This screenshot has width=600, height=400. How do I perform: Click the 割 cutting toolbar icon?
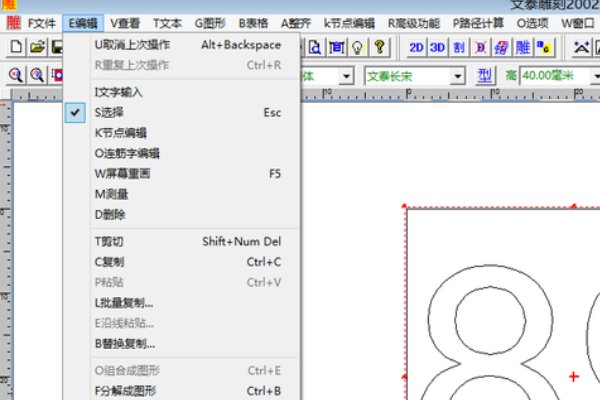(x=458, y=47)
